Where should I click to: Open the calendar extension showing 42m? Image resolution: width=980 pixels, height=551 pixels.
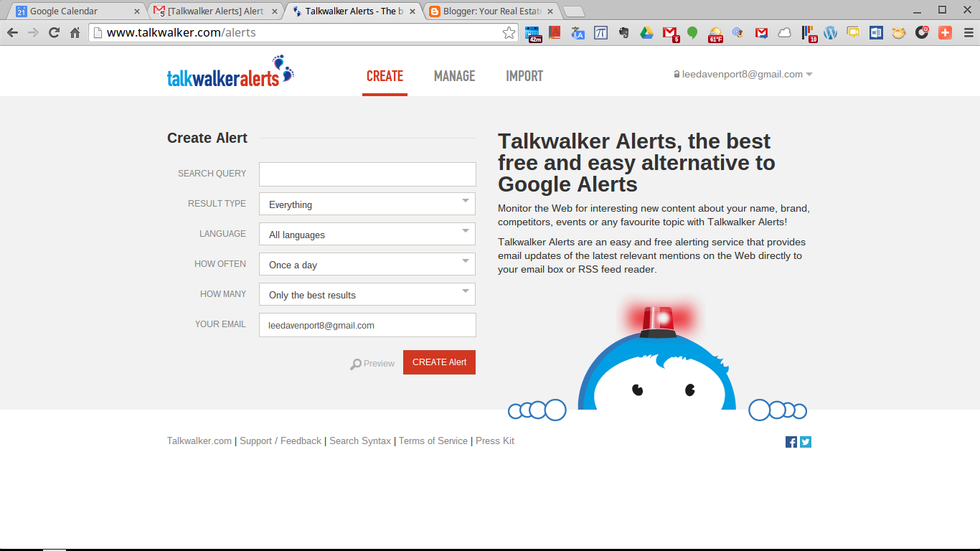click(x=532, y=33)
